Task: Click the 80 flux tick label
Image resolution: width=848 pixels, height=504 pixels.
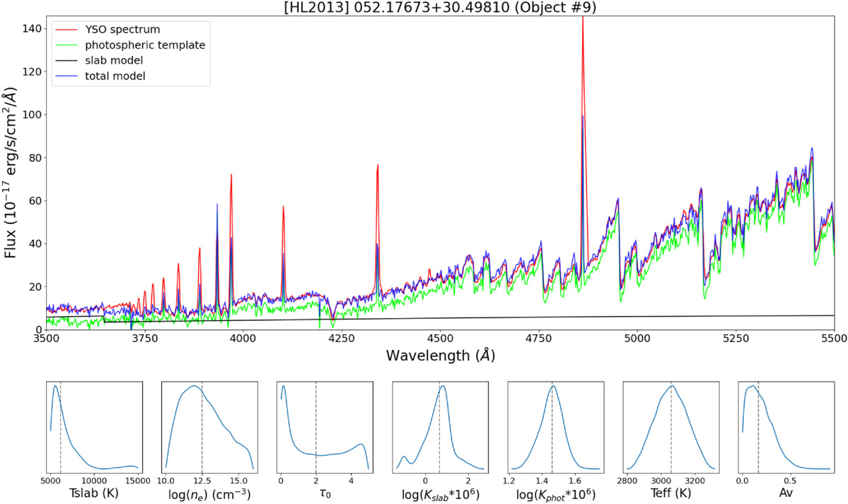Action: click(35, 158)
